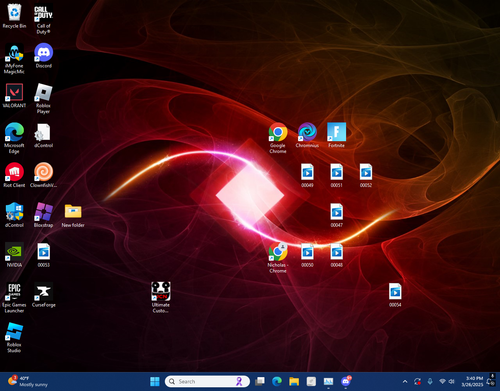Select the CurseForge desktop shortcut

tap(44, 295)
